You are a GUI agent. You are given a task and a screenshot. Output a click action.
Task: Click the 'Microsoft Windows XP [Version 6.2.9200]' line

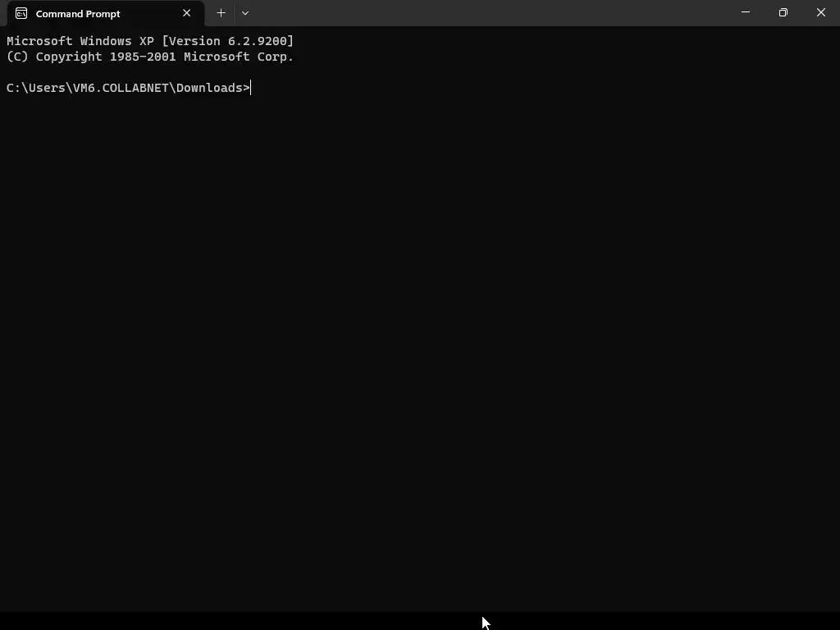pyautogui.click(x=150, y=41)
